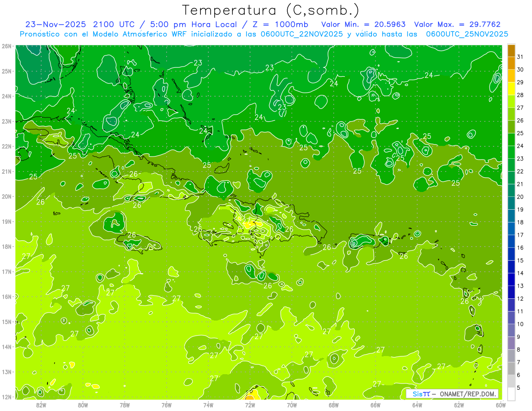Click the legend value "10"
Screen dimensions: 532x411
click(520, 324)
